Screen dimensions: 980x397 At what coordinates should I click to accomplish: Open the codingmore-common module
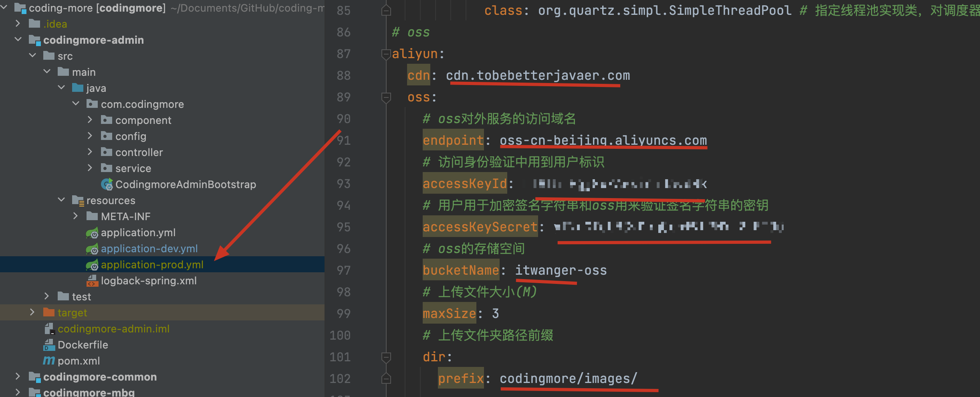(100, 377)
